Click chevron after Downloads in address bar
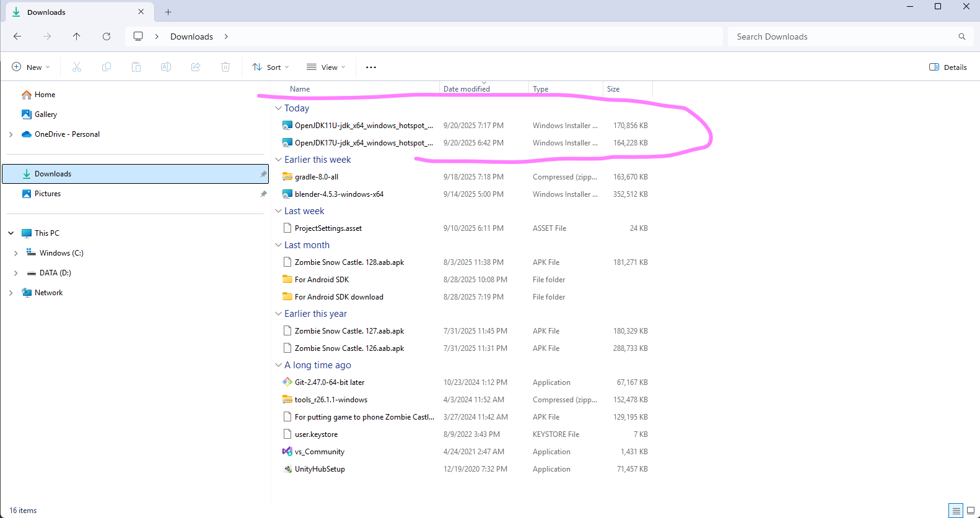The height and width of the screenshot is (518, 980). (226, 37)
